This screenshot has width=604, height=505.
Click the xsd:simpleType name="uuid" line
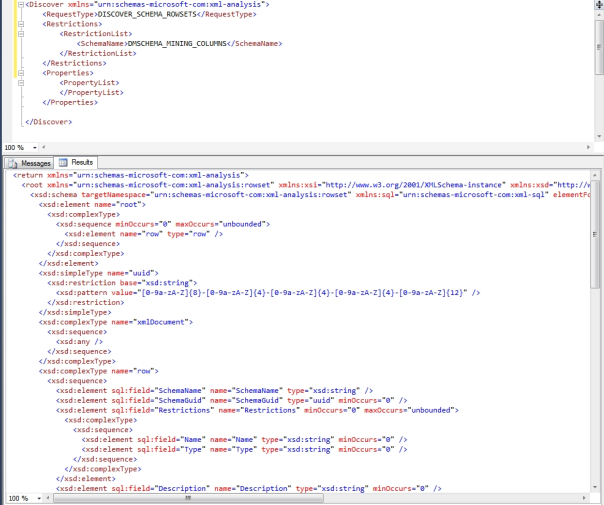tap(99, 273)
